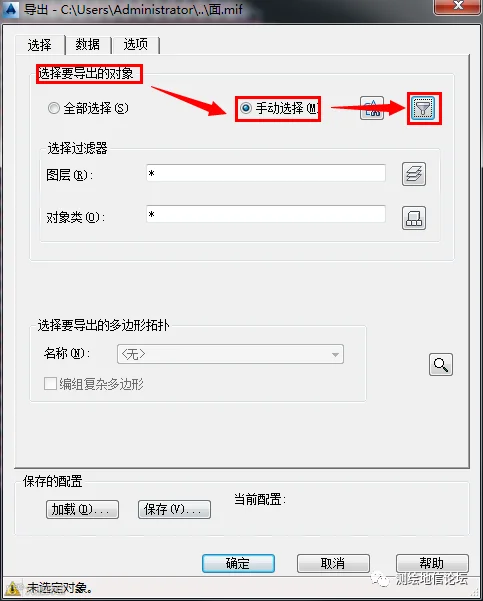The width and height of the screenshot is (483, 601).
Task: Click the magnifier preview icon
Action: pos(440,365)
